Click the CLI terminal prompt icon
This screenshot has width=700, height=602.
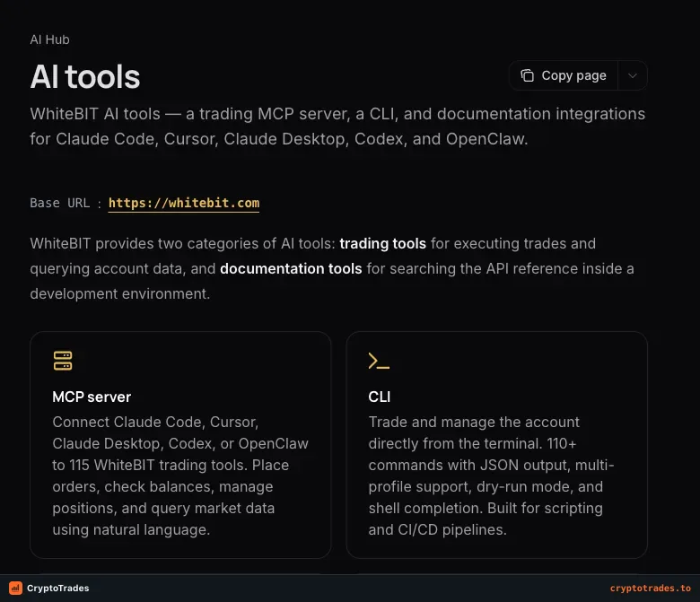point(379,361)
